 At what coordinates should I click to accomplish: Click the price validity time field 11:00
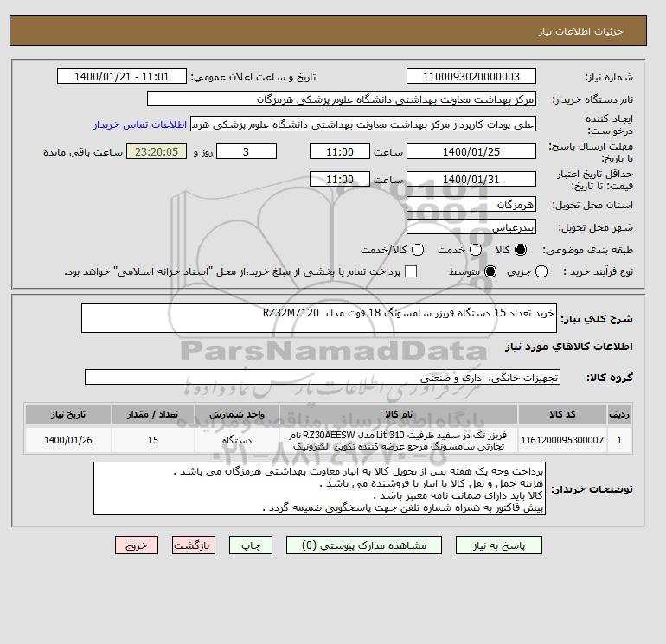tap(340, 179)
